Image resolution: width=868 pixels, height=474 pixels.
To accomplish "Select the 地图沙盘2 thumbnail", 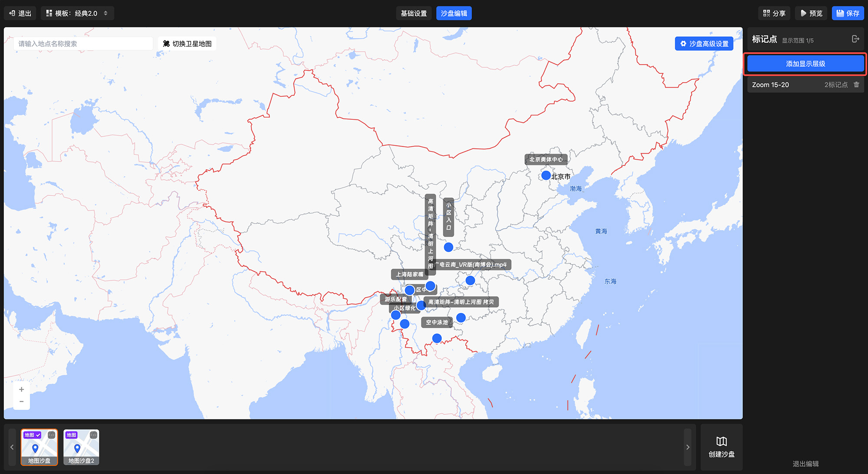I will (81, 449).
